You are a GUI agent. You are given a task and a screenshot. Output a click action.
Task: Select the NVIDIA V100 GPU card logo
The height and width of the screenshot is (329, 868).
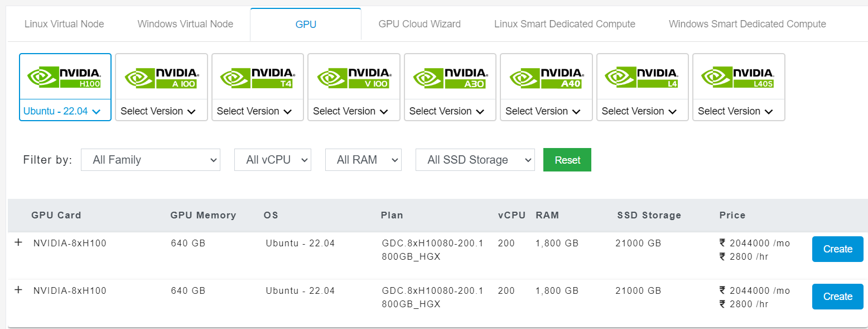pyautogui.click(x=354, y=77)
